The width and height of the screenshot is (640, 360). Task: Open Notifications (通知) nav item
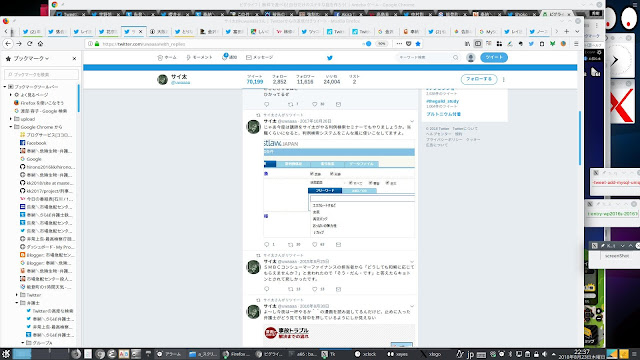[x=229, y=57]
